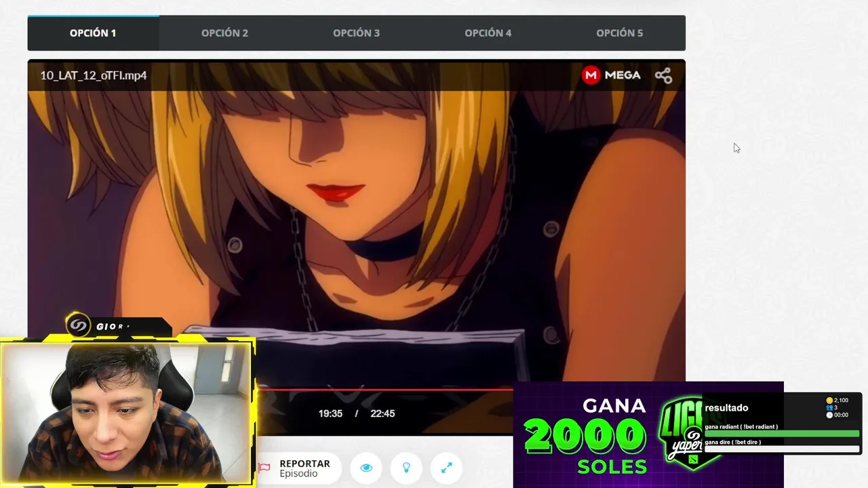Select the OPCIÓN 3 server tab

pyautogui.click(x=356, y=33)
